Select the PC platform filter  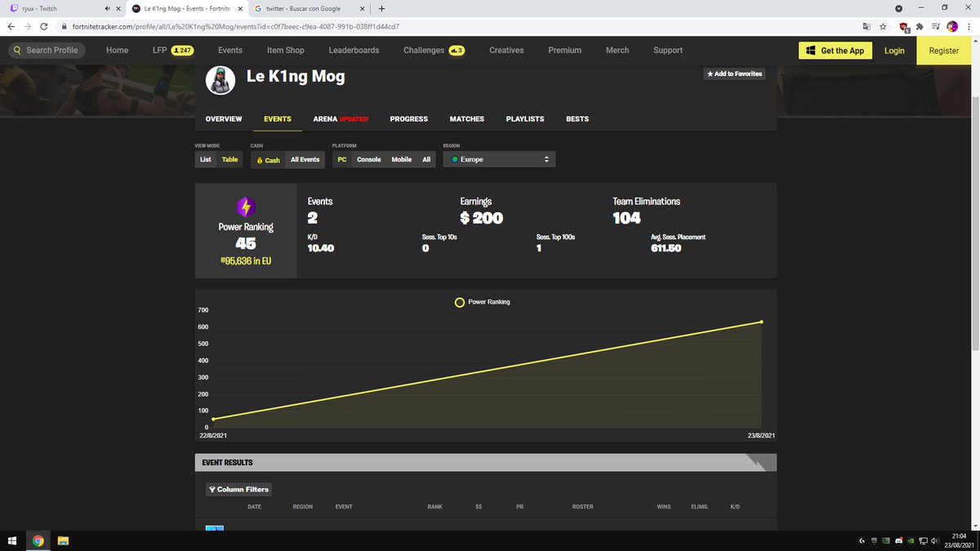[x=342, y=159]
